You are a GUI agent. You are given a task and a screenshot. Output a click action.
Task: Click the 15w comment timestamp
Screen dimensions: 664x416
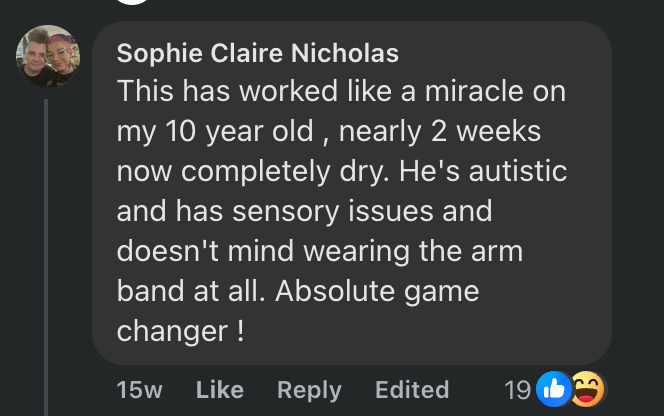coord(140,389)
